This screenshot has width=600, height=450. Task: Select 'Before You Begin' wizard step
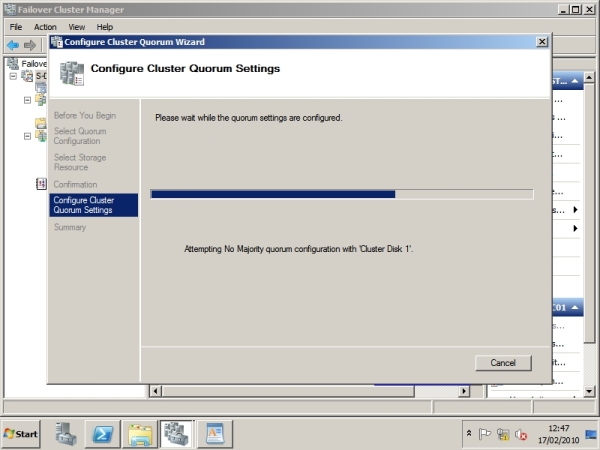(x=85, y=115)
